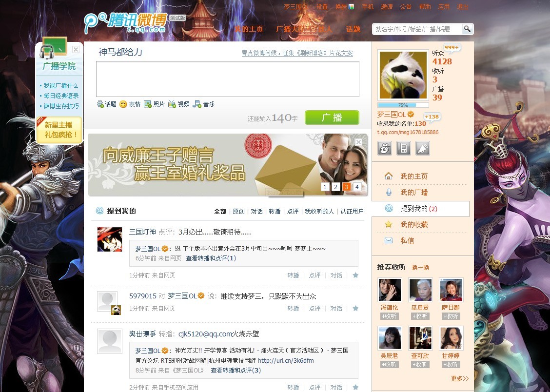Open the 表情 emoticon picker
This screenshot has height=392, width=550.
pos(130,104)
